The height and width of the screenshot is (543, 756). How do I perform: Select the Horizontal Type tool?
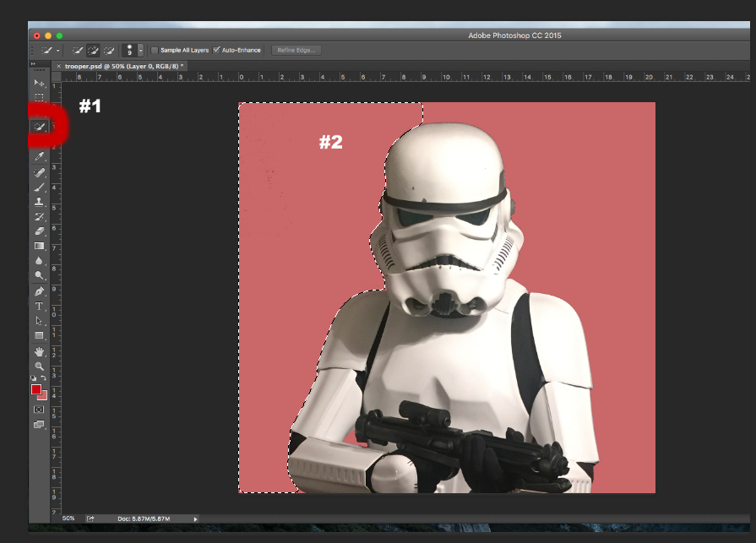pos(39,306)
